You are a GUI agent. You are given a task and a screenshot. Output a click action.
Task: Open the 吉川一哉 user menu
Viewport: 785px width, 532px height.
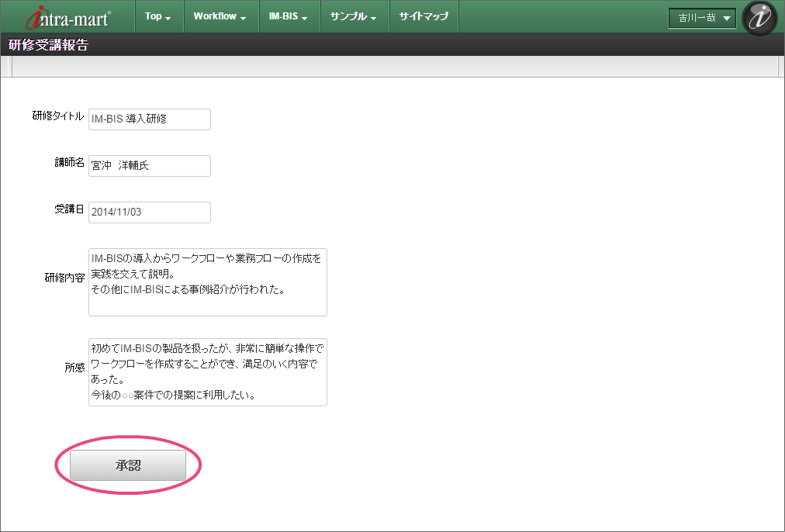point(703,18)
